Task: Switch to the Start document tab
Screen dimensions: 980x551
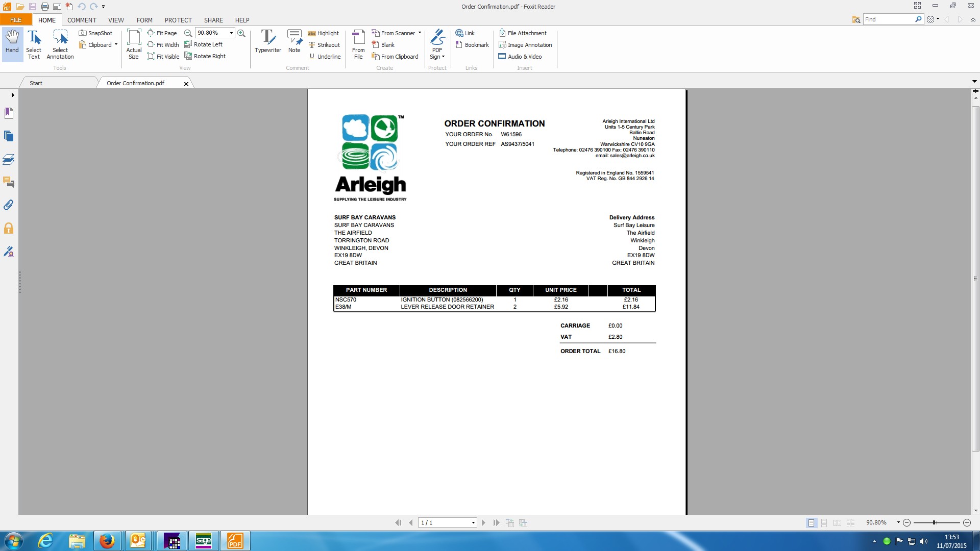Action: pos(36,83)
